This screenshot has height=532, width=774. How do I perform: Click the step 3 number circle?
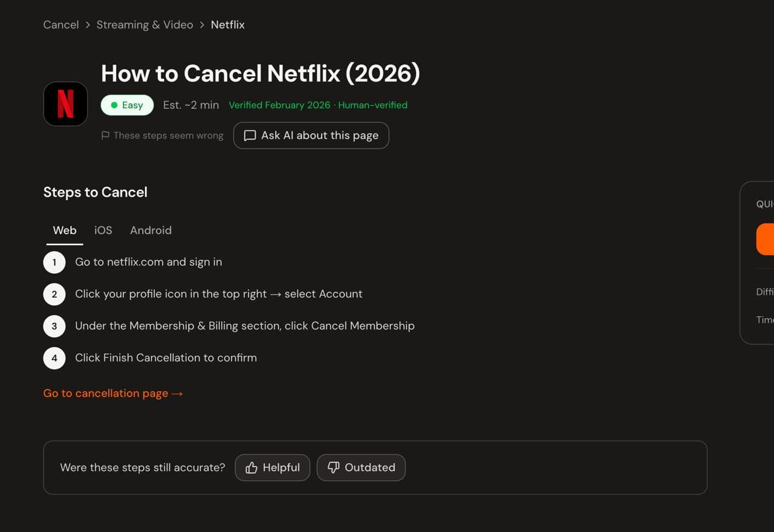point(54,326)
